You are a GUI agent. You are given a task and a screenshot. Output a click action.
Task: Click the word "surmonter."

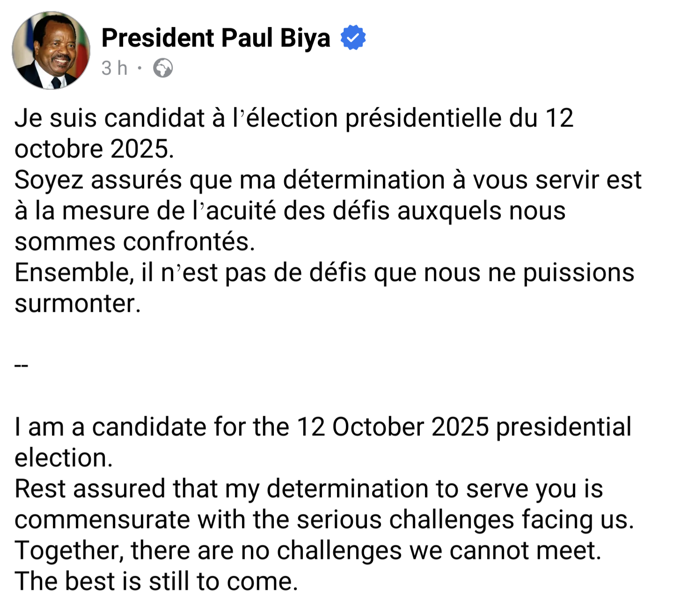[x=78, y=304]
